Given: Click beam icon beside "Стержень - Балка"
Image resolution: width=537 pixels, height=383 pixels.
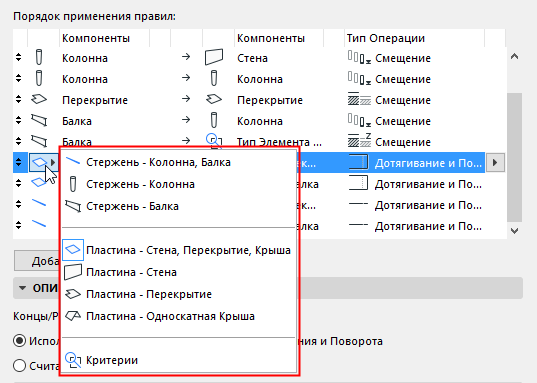Looking at the screenshot, I should point(73,206).
